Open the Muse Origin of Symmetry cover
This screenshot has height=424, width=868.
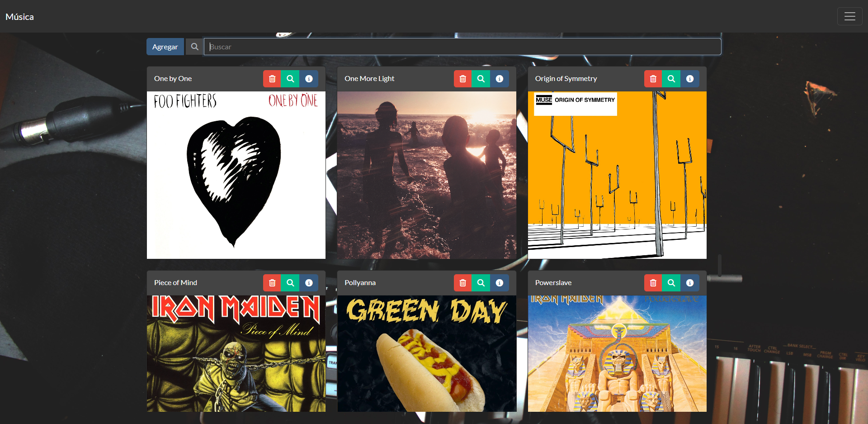coord(617,175)
